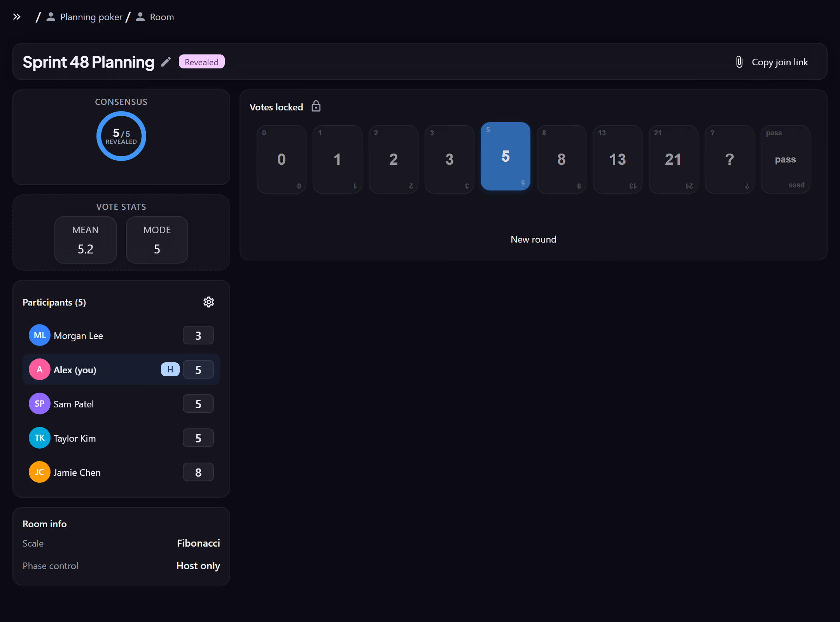Open participants settings gear icon
Viewport: 840px width, 622px height.
209,302
